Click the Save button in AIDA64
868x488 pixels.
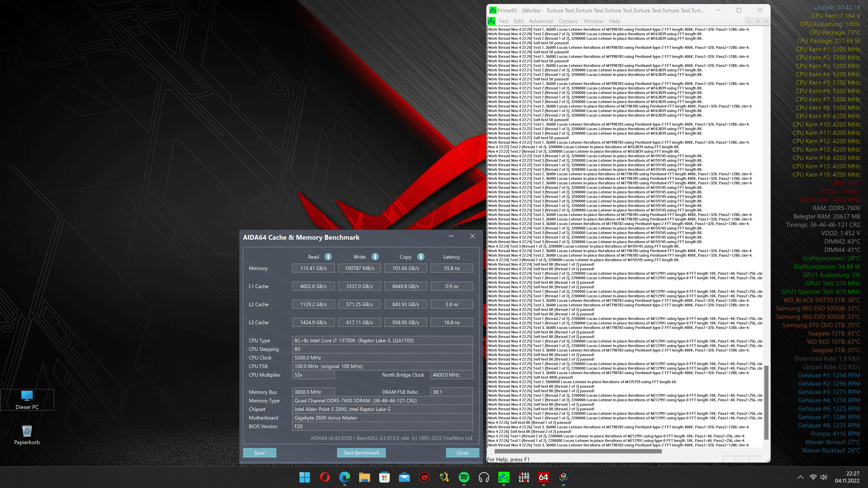[259, 453]
